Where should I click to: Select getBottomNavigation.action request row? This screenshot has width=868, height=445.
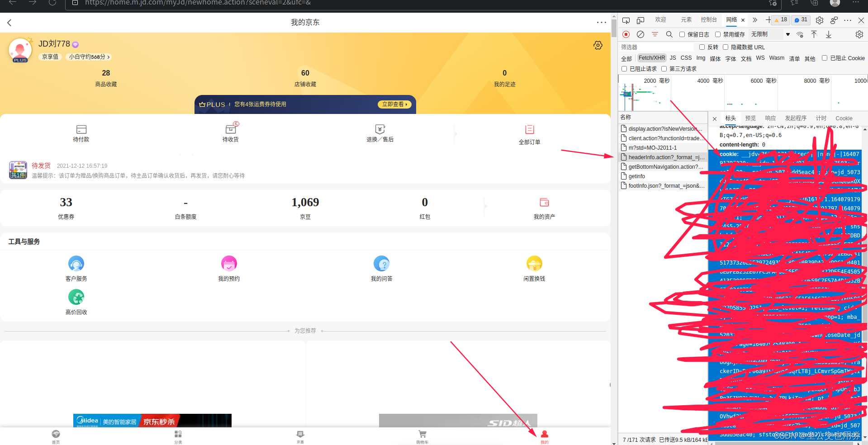[x=663, y=167]
